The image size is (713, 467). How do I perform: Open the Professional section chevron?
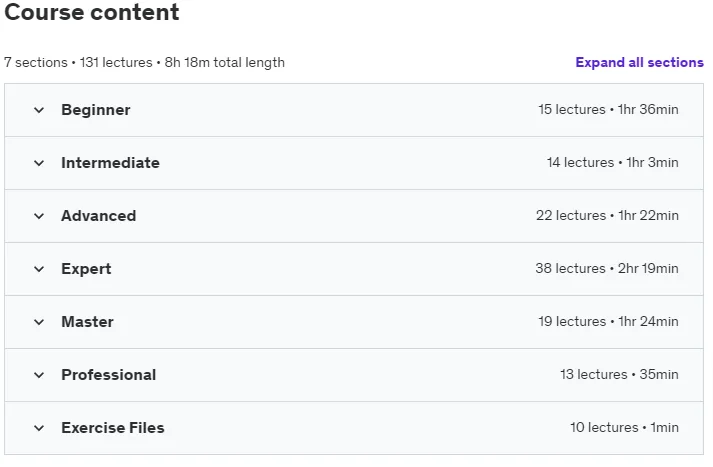[39, 375]
